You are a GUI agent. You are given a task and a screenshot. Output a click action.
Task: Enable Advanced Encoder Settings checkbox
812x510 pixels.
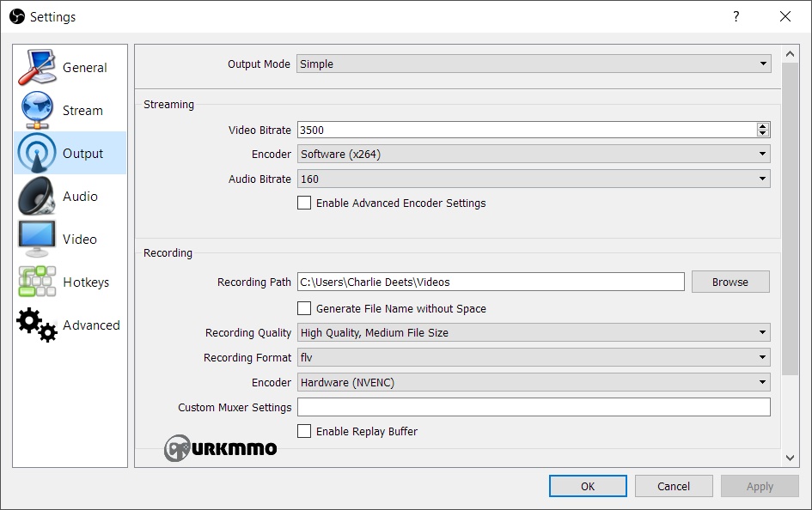point(304,203)
